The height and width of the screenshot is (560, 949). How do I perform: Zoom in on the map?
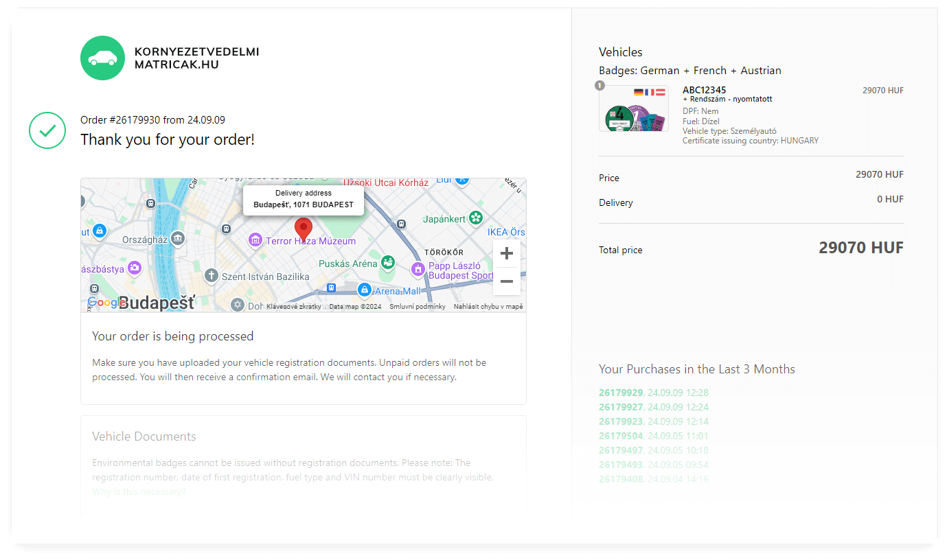506,254
